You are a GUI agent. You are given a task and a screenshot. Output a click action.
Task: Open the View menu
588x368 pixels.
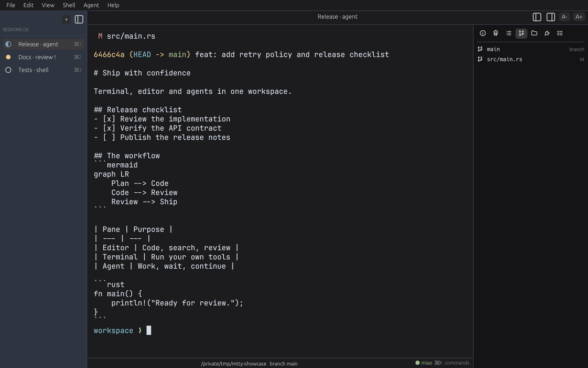point(48,5)
